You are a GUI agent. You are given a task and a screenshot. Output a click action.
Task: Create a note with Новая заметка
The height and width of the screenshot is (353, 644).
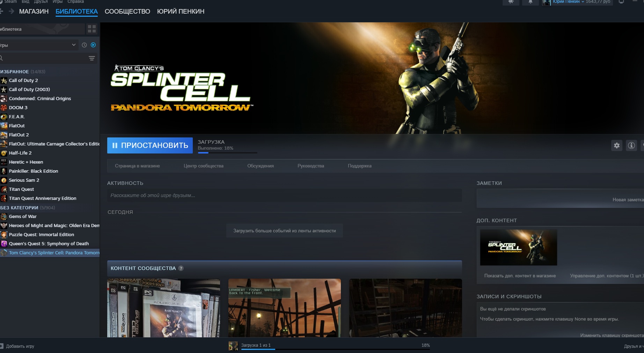628,200
